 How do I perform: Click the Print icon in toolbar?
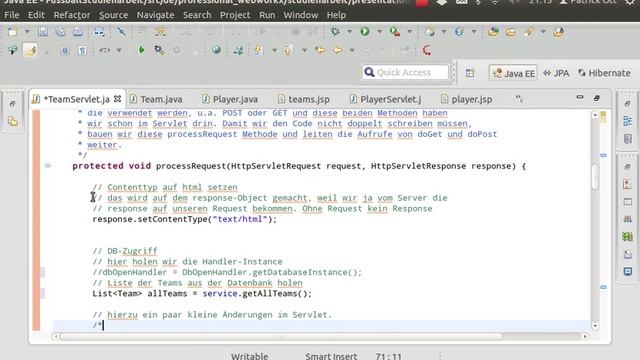click(78, 32)
